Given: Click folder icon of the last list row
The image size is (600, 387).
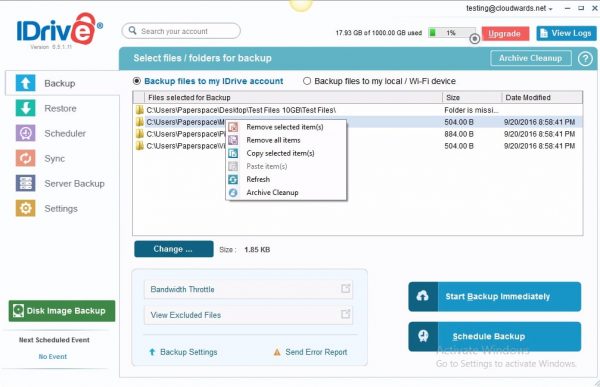Looking at the screenshot, I should click(140, 146).
